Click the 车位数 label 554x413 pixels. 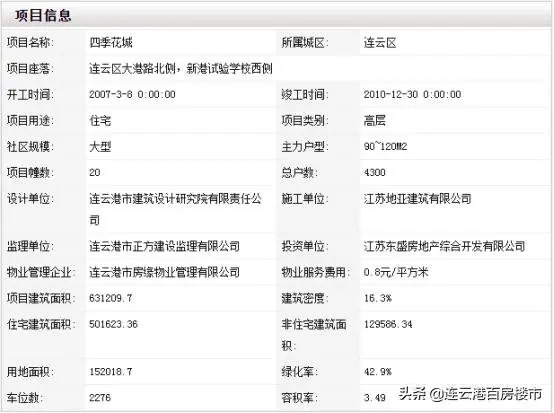(x=25, y=398)
